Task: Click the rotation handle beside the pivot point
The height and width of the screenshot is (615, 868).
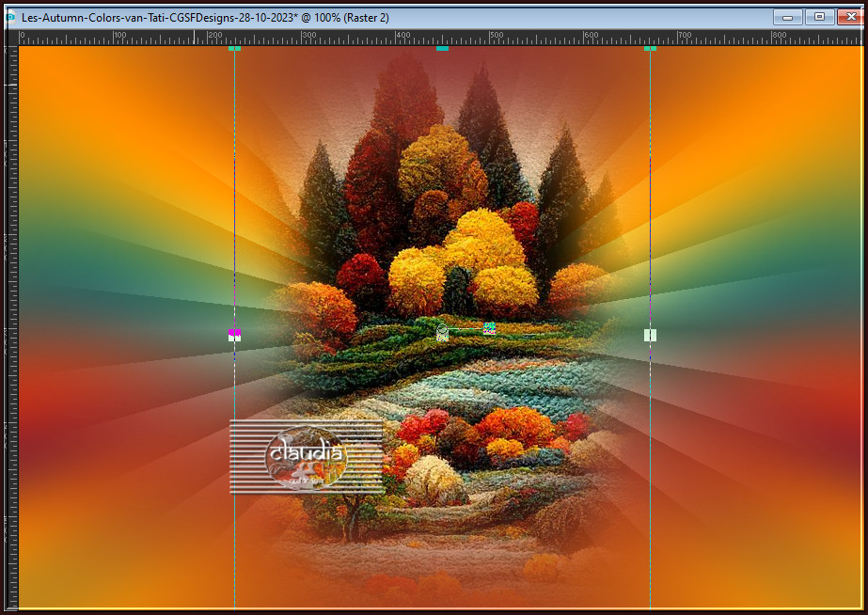Action: click(x=489, y=328)
